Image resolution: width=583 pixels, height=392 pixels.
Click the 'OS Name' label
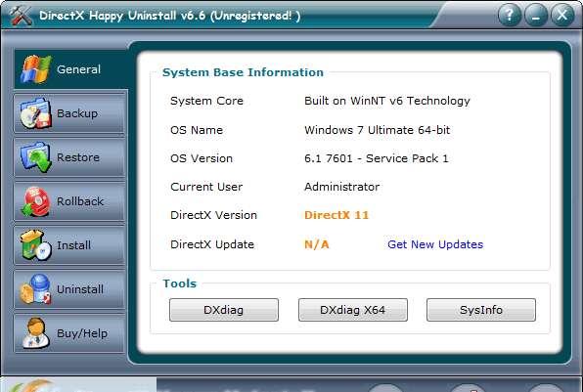click(197, 130)
